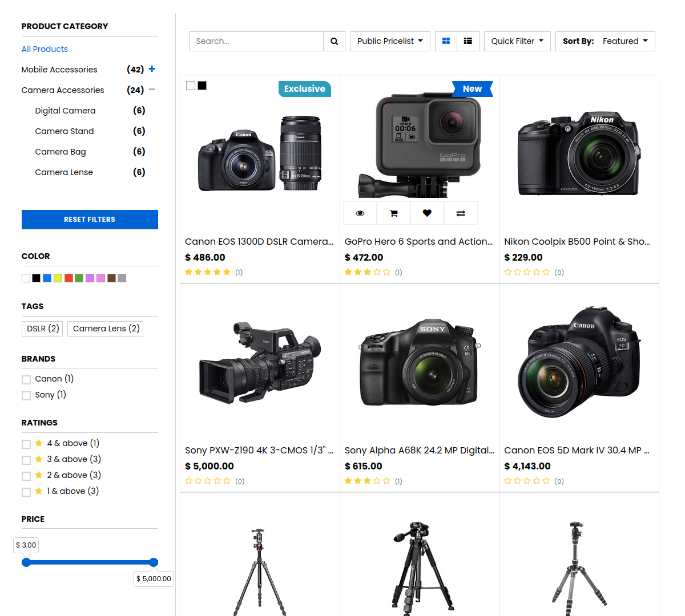
Task: Open Sony PXW-Z190 camcorder image
Action: 260,363
